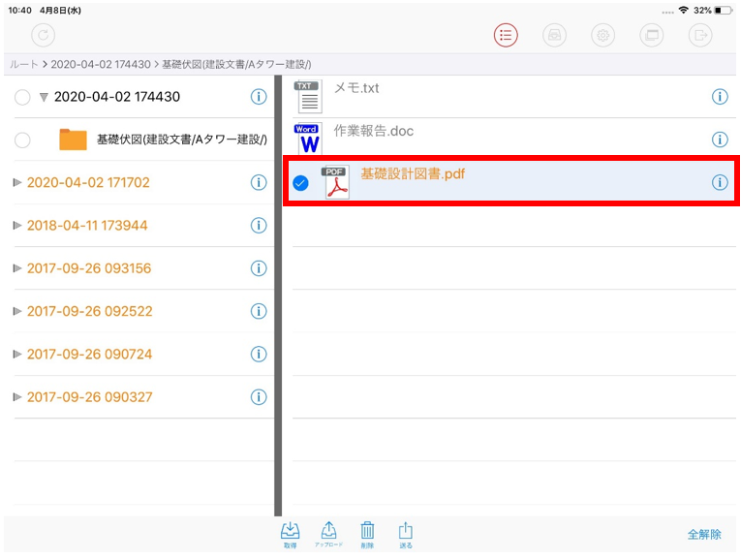Select the circle beside 2020-04-02 174430
This screenshot has width=741, height=560.
pos(23,97)
